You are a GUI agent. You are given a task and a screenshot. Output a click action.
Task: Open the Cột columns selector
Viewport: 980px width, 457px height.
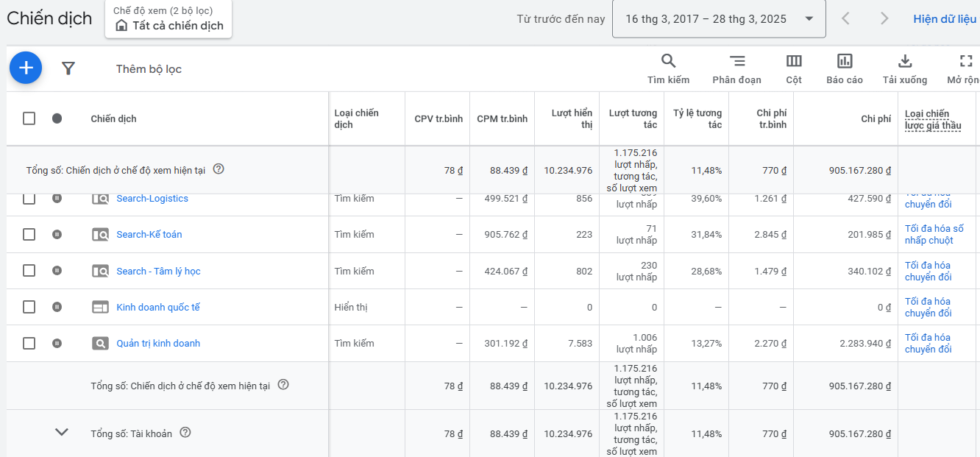click(x=794, y=62)
